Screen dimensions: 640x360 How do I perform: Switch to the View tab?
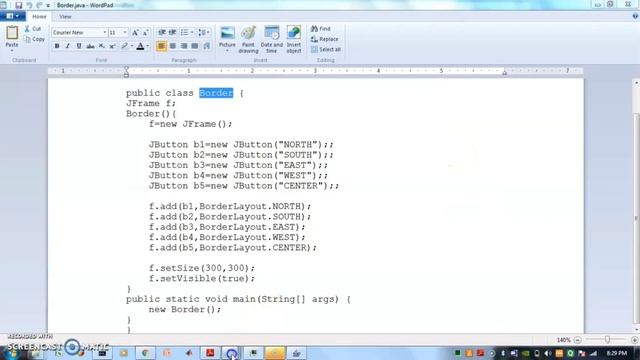[65, 17]
